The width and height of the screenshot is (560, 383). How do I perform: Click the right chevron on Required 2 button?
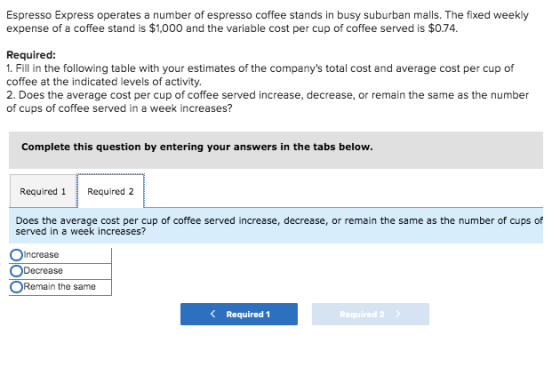(398, 314)
